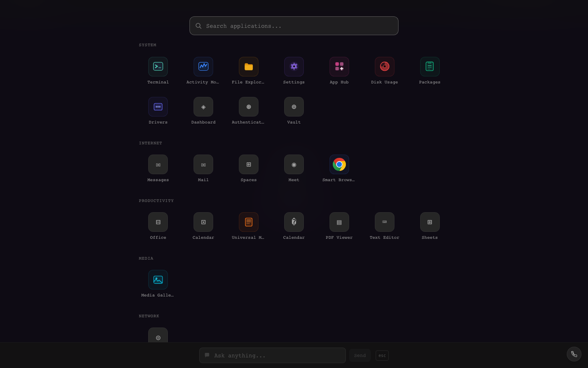This screenshot has height=368, width=588.
Task: Click the MEDIA section heading
Action: click(x=146, y=258)
